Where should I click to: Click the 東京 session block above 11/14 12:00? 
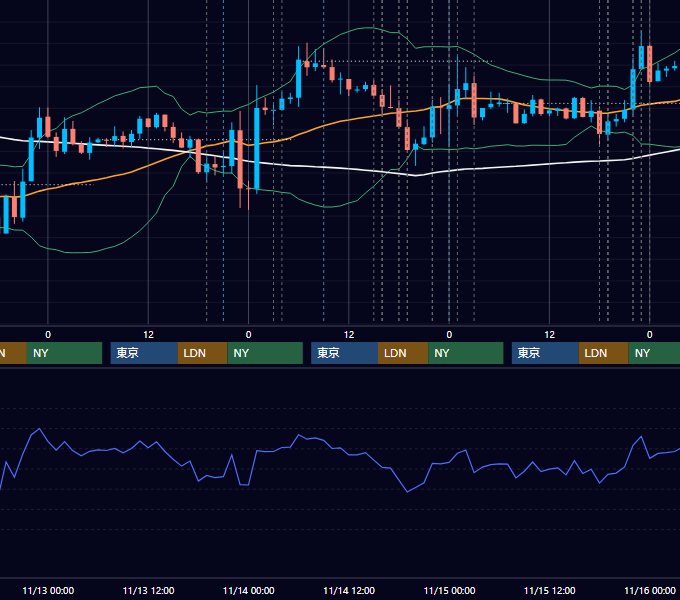point(344,353)
